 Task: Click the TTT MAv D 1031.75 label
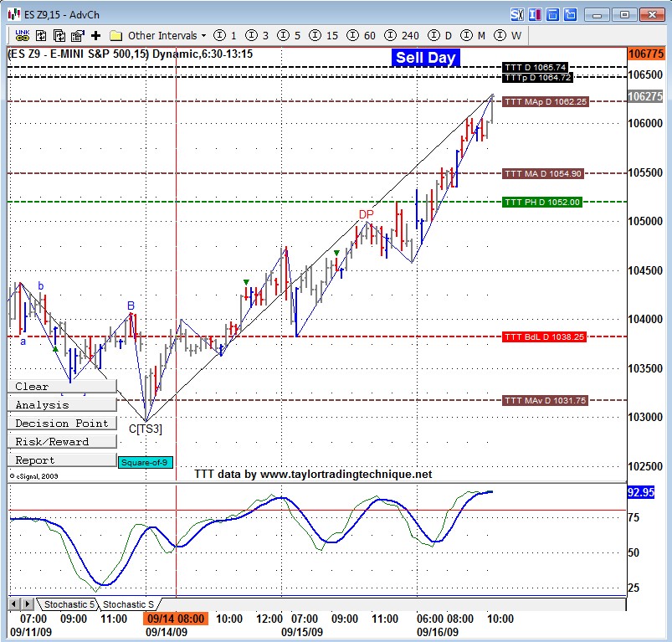[x=545, y=400]
